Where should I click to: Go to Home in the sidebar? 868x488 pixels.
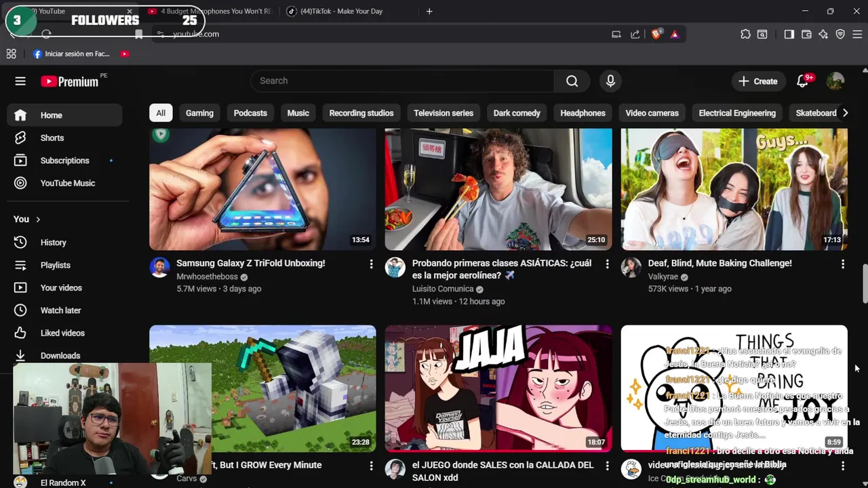click(x=65, y=115)
